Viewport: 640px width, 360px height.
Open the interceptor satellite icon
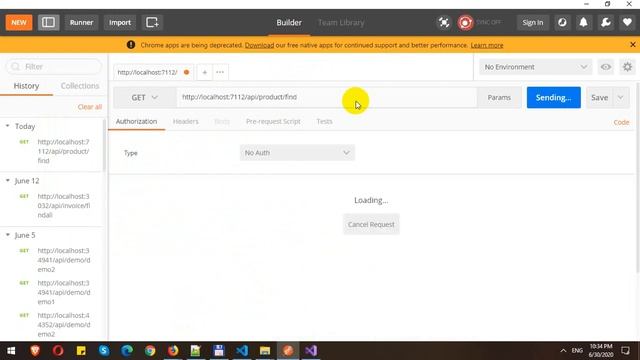(444, 22)
